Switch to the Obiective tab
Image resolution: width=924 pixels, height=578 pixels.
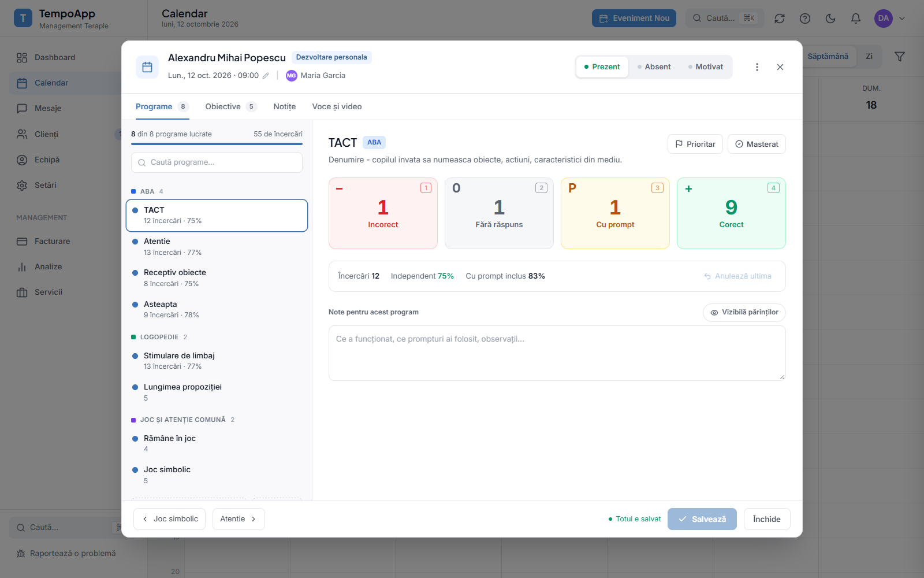[x=230, y=106]
